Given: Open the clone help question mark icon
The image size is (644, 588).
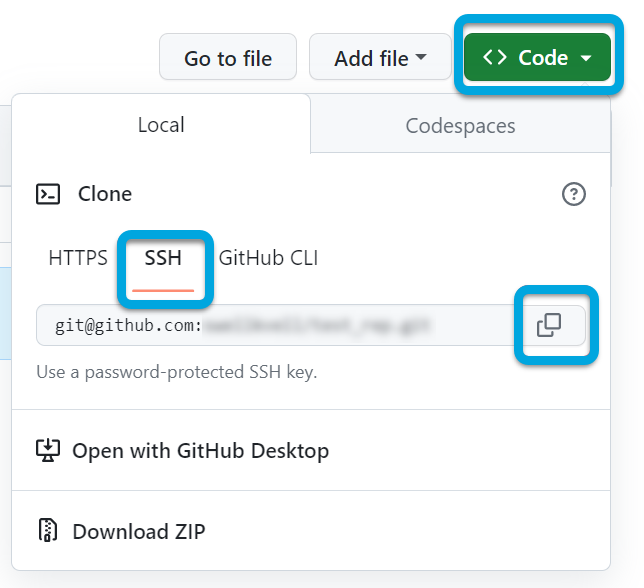Looking at the screenshot, I should 574,194.
